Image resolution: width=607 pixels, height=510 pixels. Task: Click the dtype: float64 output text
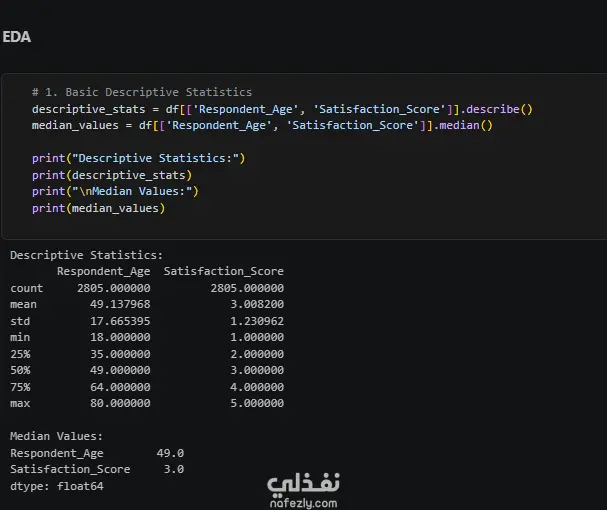57,486
